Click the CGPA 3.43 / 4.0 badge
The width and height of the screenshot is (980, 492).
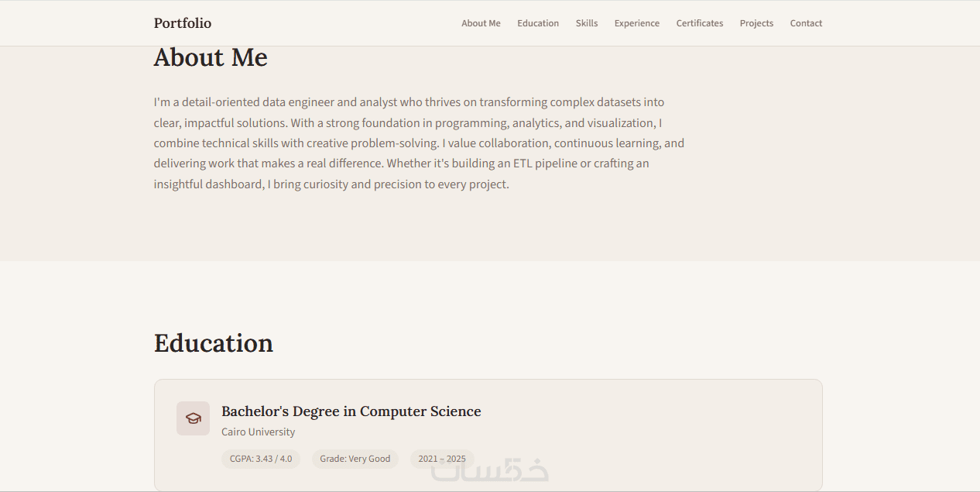261,459
